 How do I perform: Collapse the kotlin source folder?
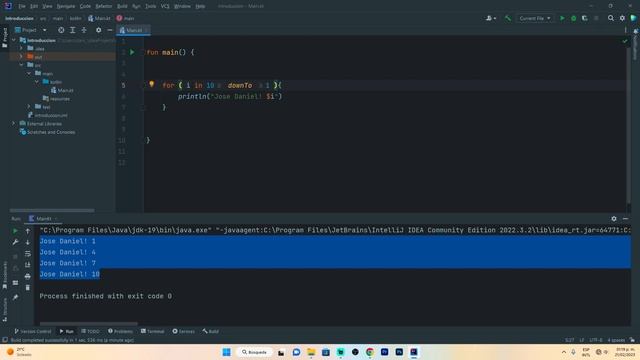point(37,82)
